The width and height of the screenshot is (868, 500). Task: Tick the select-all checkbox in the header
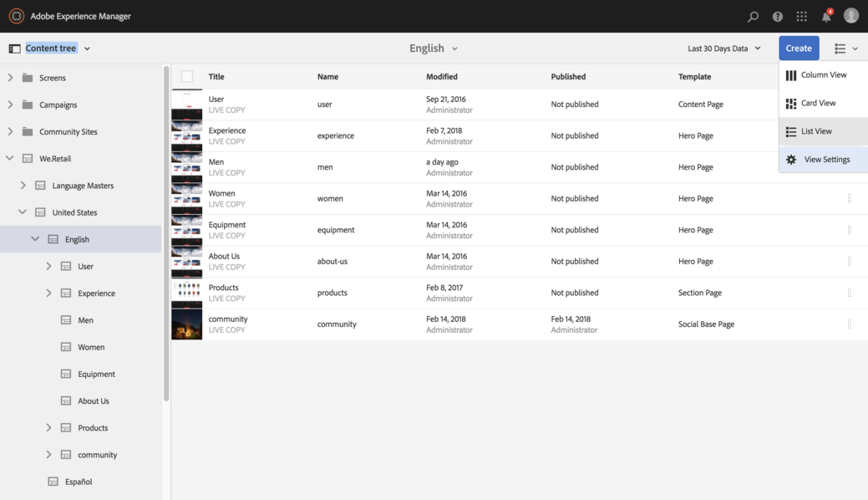(187, 76)
